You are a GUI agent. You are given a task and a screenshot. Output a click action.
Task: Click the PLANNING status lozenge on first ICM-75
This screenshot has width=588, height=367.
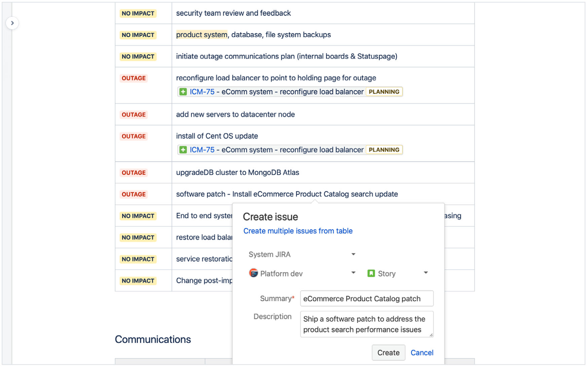coord(384,92)
